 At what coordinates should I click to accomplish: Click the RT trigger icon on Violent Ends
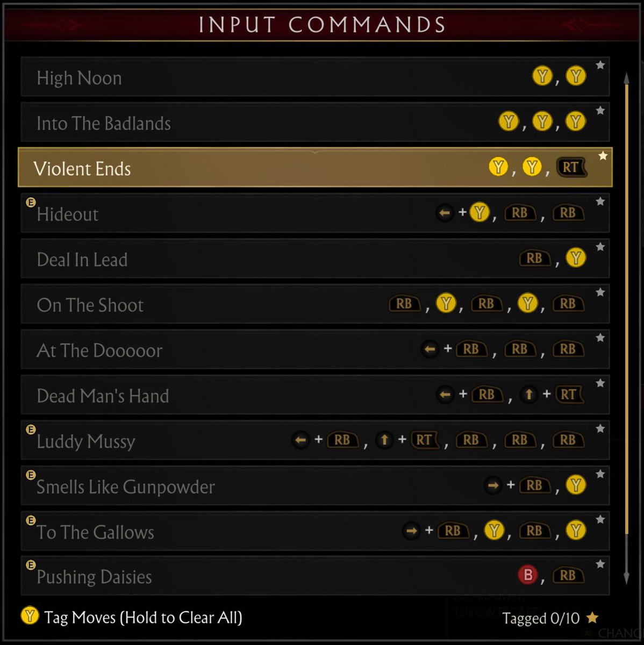pos(570,168)
